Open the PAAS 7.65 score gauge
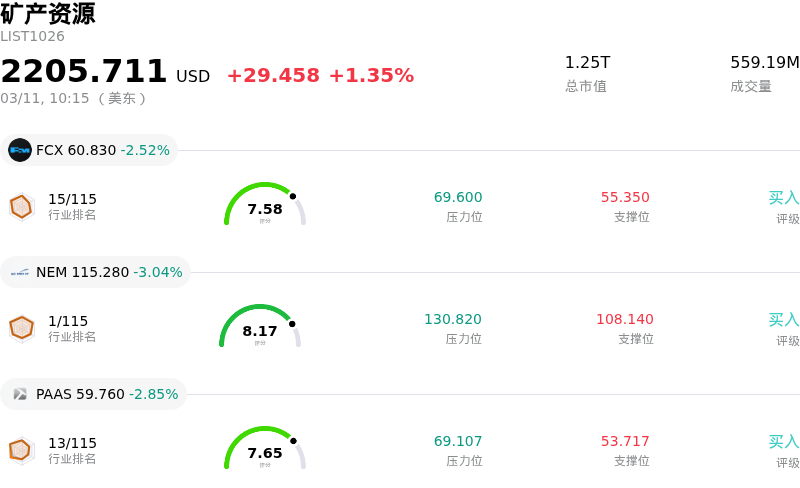Screen dimensions: 800x488 264,449
